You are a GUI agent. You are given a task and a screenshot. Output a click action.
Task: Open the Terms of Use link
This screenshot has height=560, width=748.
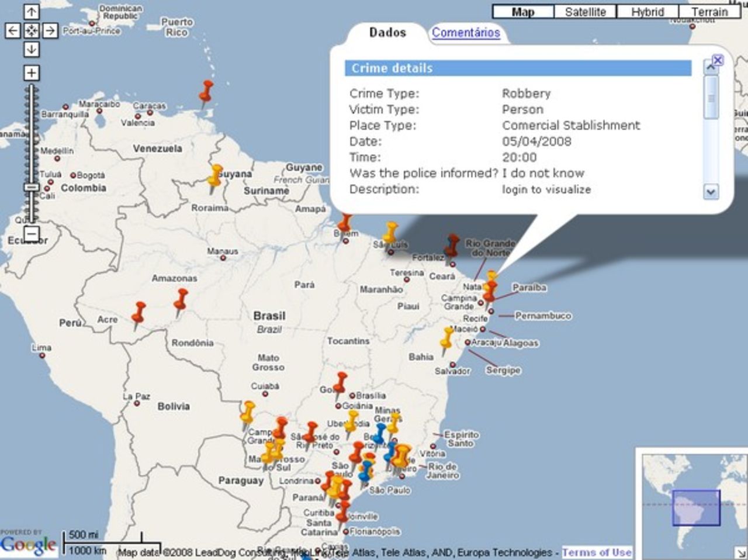tap(597, 552)
